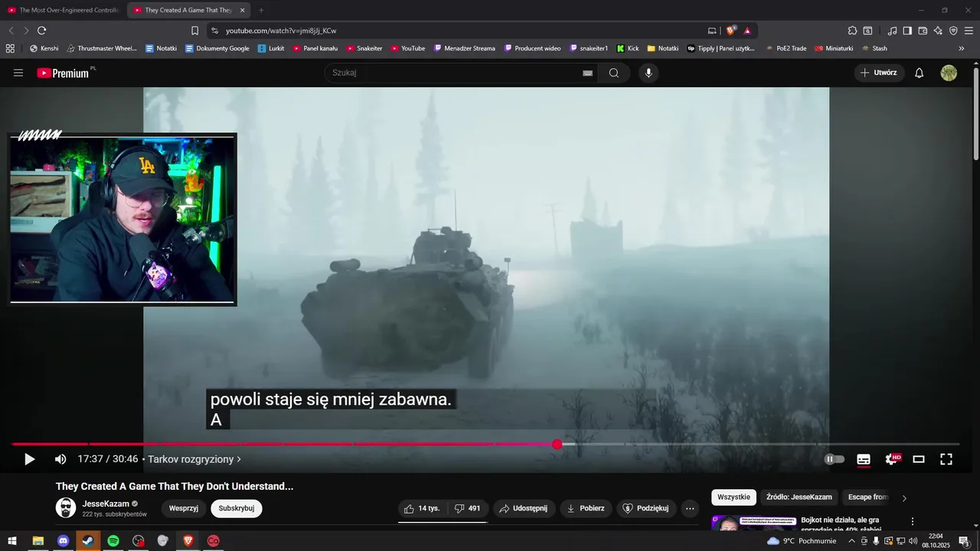The height and width of the screenshot is (551, 980).
Task: Open Spotify from the taskbar
Action: click(113, 541)
